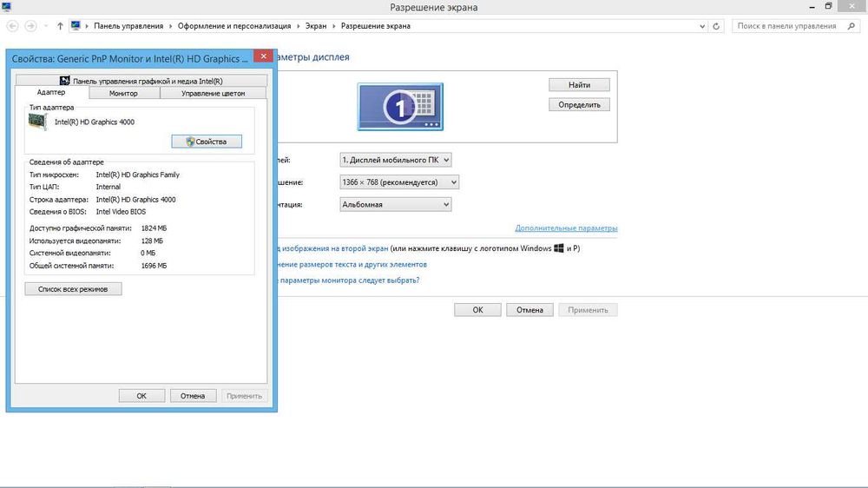The image size is (868, 488).
Task: Click Панель управления breadcrumb
Action: [x=128, y=26]
